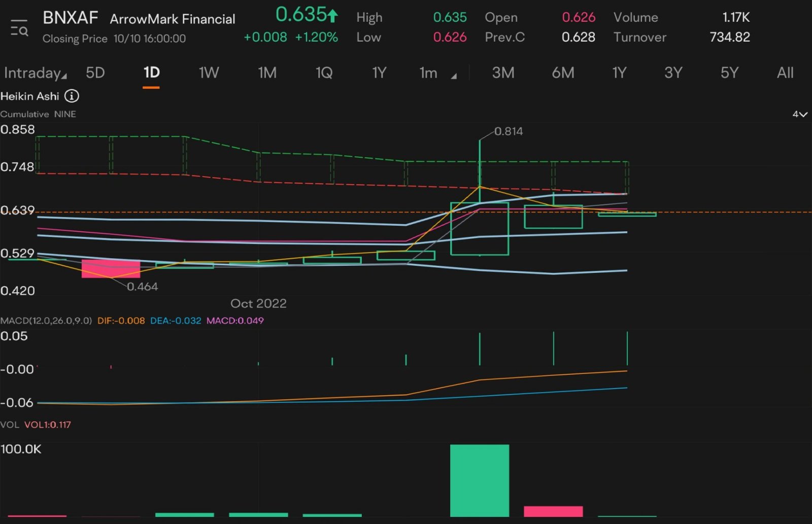Set chart range to 6M
Viewport: 812px width, 524px height.
click(x=563, y=73)
